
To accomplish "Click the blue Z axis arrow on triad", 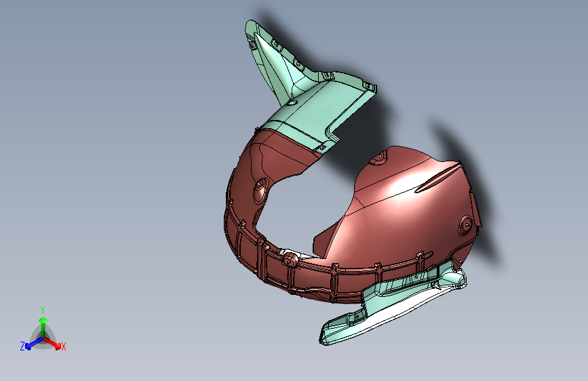I will click(x=35, y=344).
